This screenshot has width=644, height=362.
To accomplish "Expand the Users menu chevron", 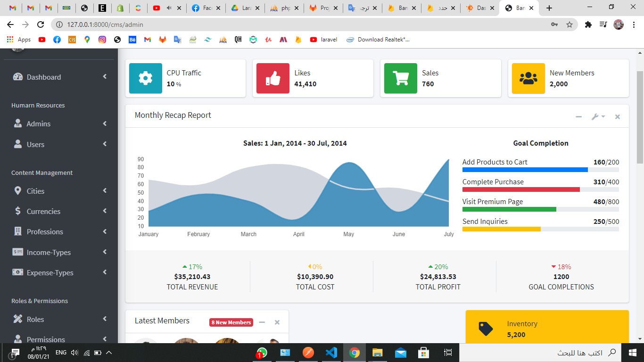I will pos(105,144).
